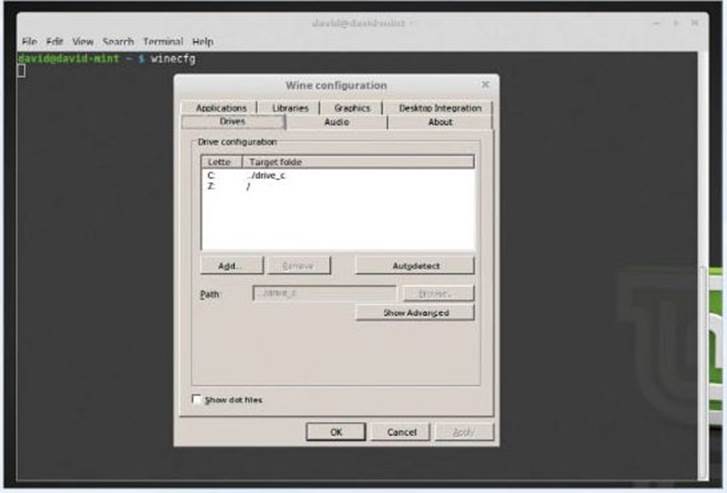Image resolution: width=727 pixels, height=493 pixels.
Task: Open the Terminal menu
Action: coord(163,42)
